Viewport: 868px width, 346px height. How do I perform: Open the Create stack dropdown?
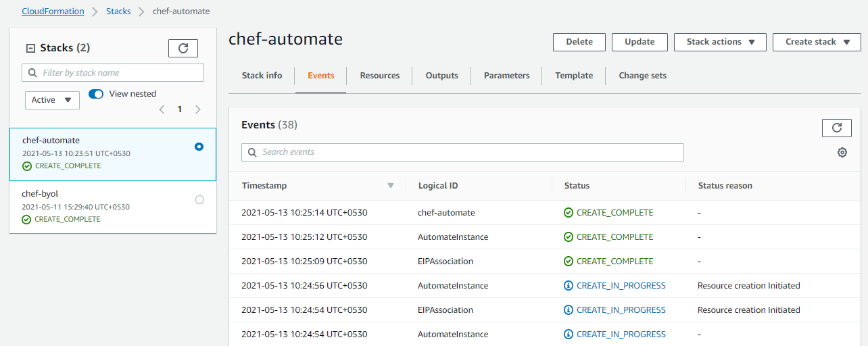pos(816,42)
